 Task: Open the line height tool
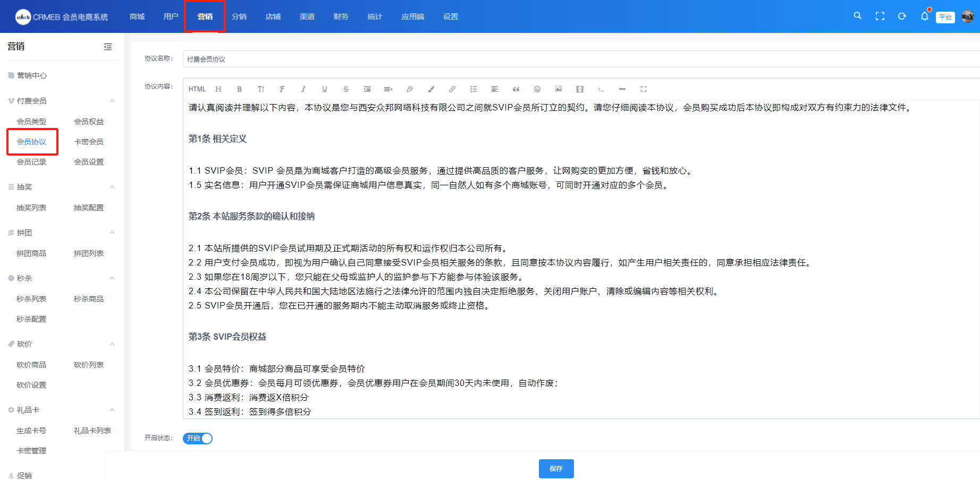388,89
